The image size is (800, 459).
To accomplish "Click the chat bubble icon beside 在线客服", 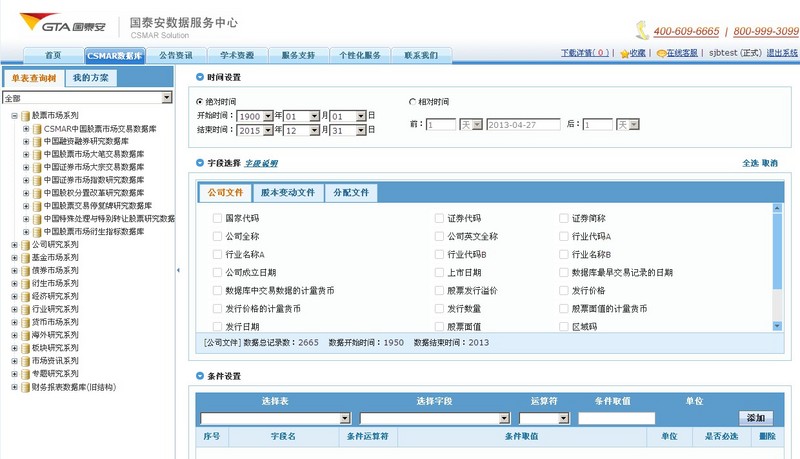I will pyautogui.click(x=662, y=53).
